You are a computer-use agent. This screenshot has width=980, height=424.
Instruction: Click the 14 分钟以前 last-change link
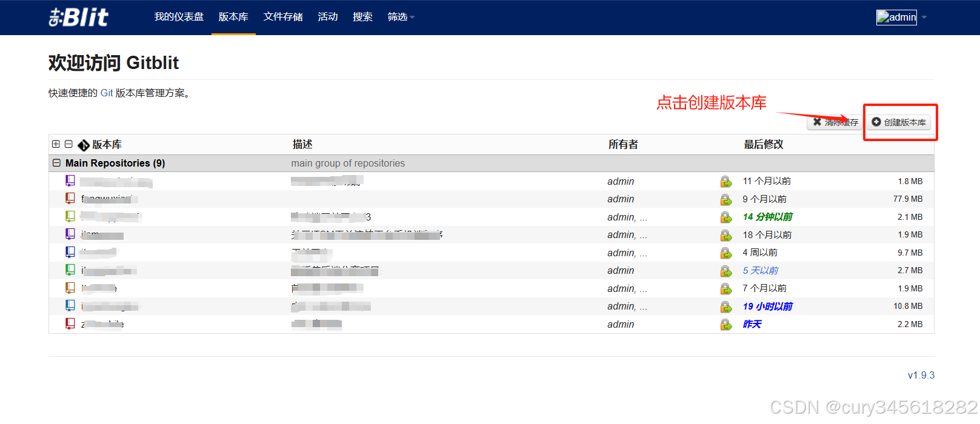point(767,217)
